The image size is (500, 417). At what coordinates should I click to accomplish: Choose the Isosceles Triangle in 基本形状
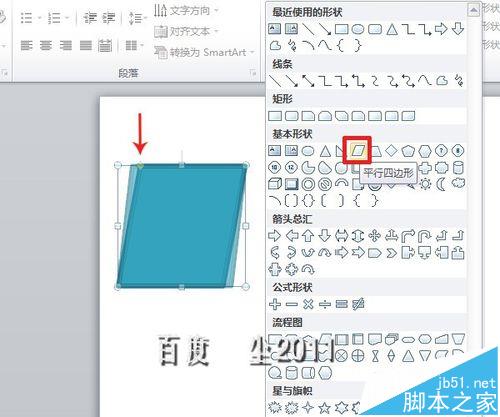(x=325, y=151)
